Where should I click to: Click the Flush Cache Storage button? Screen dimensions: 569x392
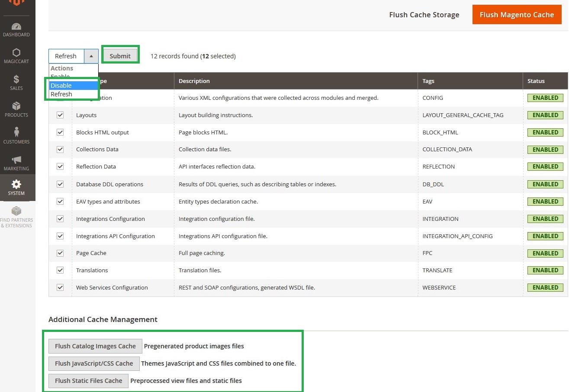click(x=424, y=15)
